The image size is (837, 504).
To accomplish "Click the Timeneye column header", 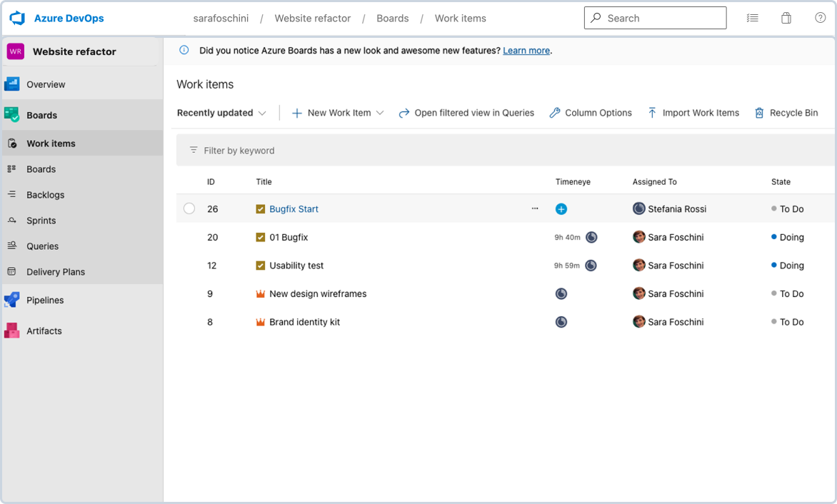I will click(573, 182).
